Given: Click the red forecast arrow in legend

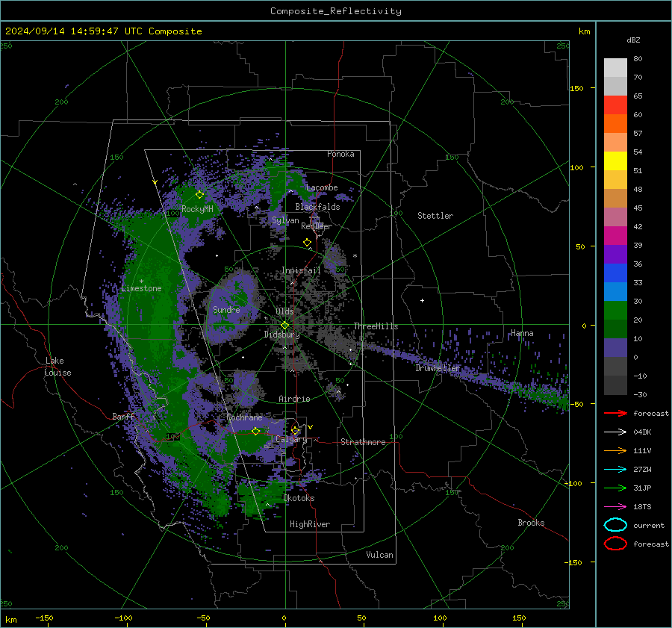Looking at the screenshot, I should pyautogui.click(x=615, y=413).
